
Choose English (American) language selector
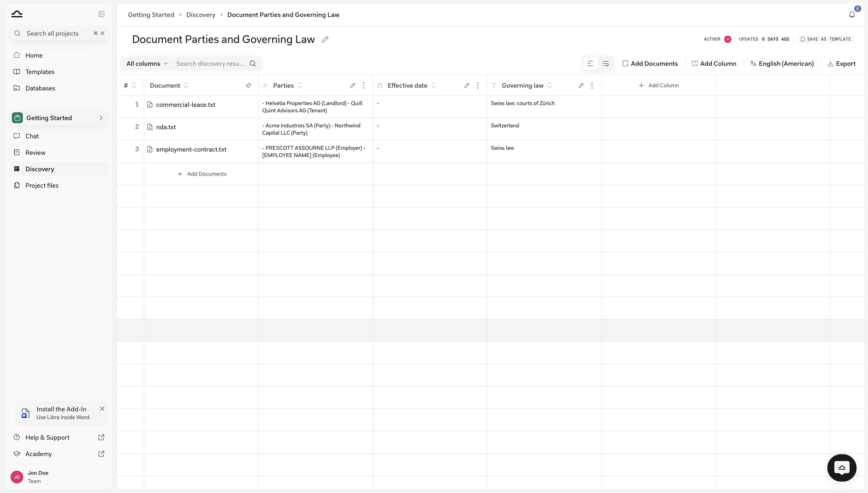coord(782,64)
